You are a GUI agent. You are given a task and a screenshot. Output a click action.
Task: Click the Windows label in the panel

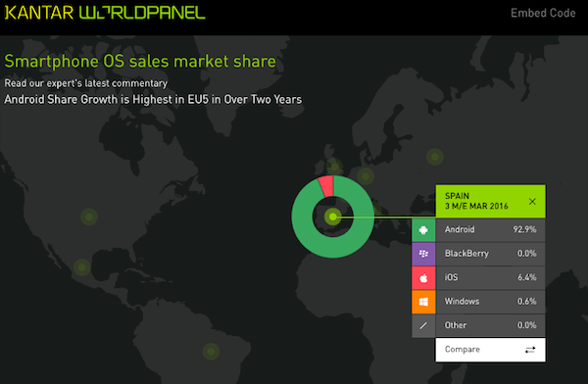[462, 302]
